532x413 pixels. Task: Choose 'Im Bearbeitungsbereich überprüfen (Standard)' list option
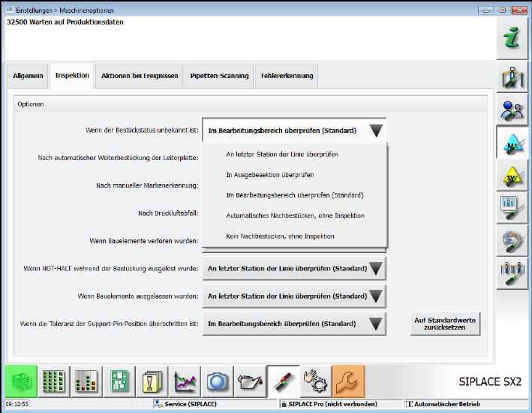(x=294, y=195)
